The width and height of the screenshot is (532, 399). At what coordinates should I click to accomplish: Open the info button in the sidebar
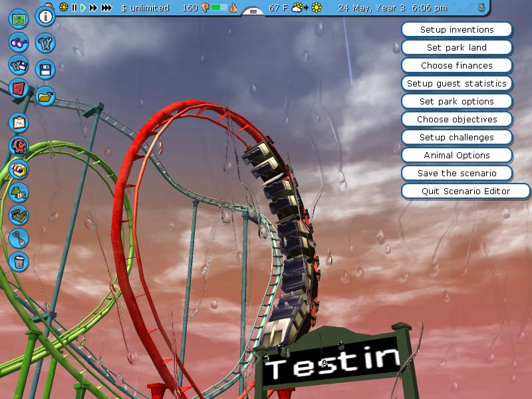45,16
